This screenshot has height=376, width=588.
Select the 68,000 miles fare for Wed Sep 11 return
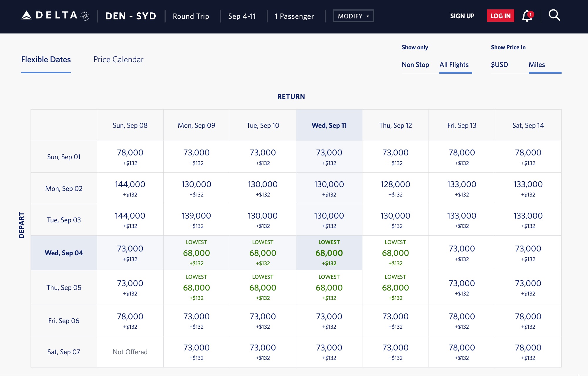click(x=329, y=253)
